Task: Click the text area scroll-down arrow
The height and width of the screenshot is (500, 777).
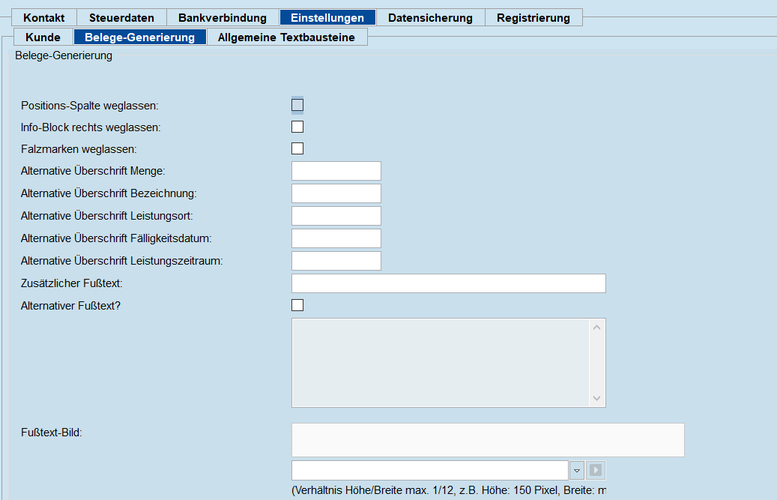Action: click(x=597, y=398)
